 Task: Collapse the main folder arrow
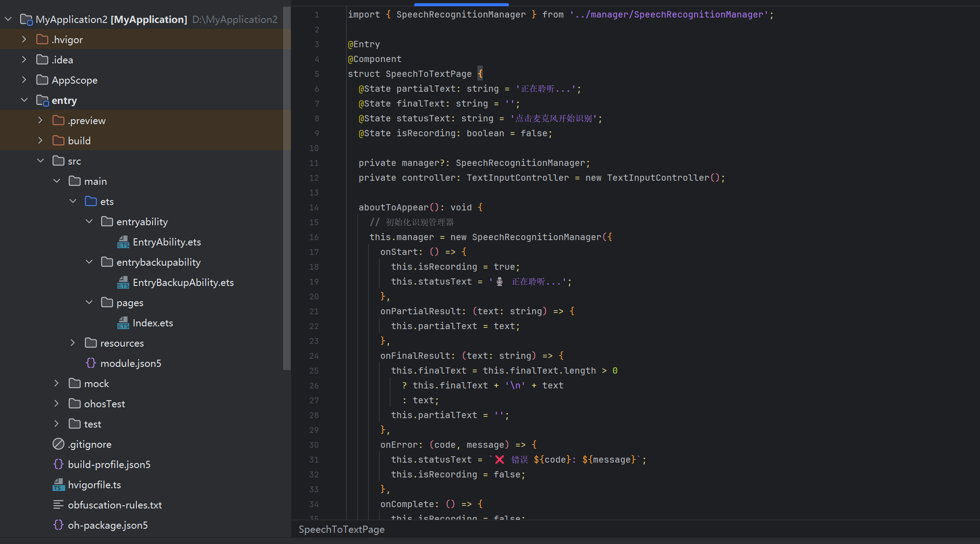[x=57, y=181]
